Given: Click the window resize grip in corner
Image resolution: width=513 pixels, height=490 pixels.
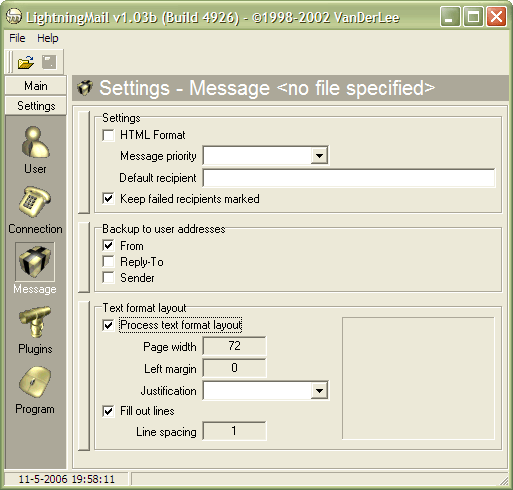Looking at the screenshot, I should point(503,481).
